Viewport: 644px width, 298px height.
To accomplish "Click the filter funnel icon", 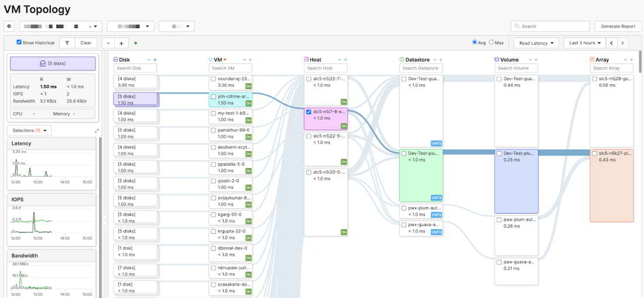I will 67,43.
